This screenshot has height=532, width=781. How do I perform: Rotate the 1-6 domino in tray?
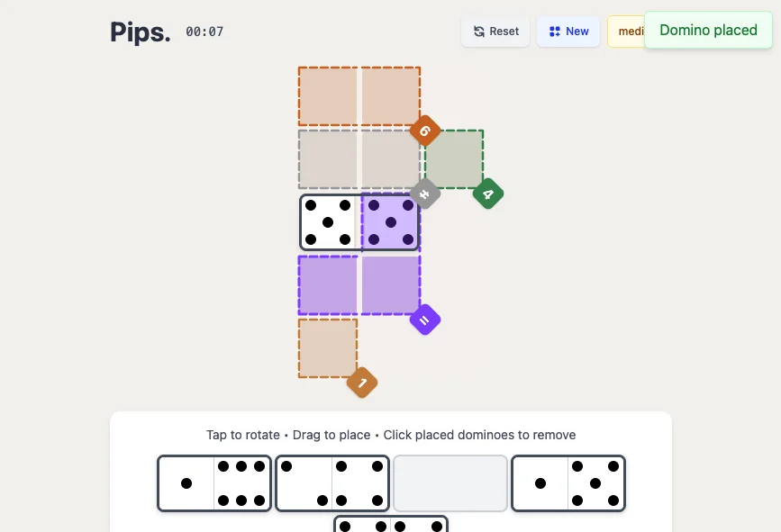pos(214,483)
